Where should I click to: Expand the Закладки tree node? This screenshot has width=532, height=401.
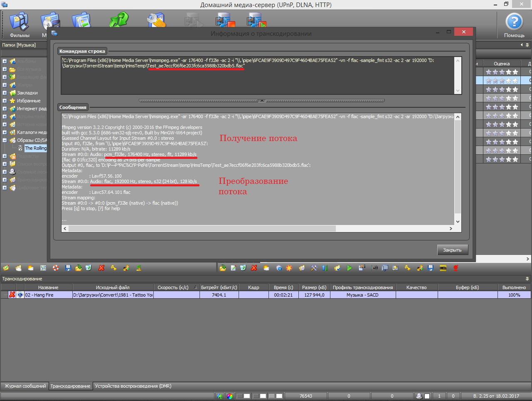pos(5,93)
